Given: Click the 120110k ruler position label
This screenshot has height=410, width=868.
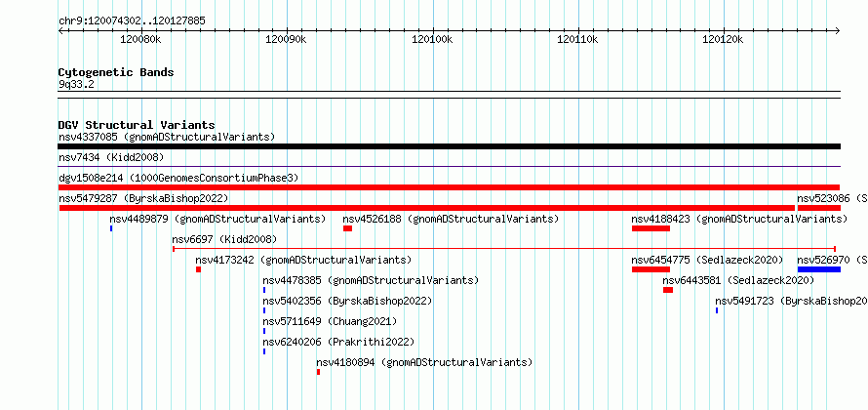Looking at the screenshot, I should pos(578,40).
